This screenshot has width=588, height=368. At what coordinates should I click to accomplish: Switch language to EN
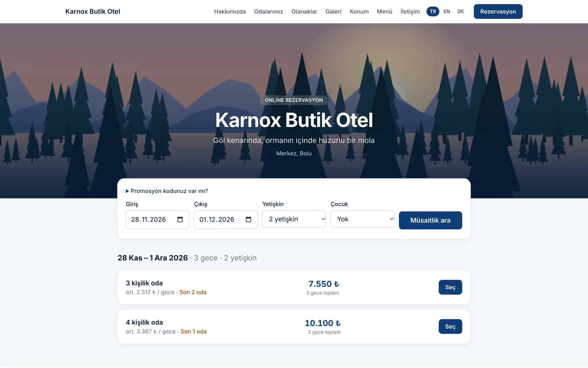pyautogui.click(x=447, y=11)
